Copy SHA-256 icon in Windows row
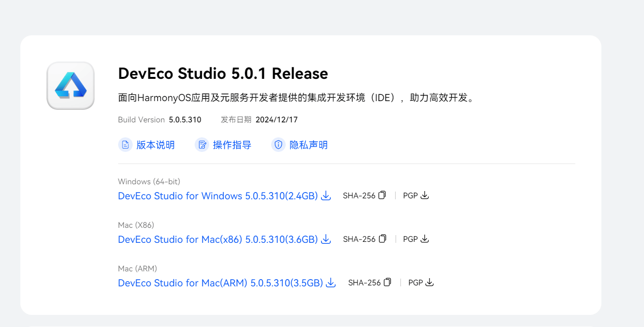 coord(382,195)
